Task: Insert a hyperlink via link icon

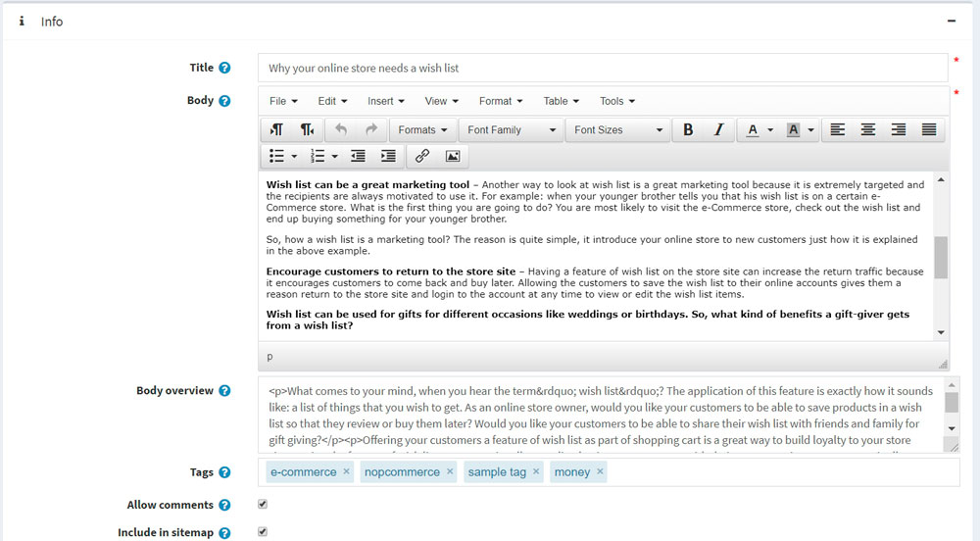Action: 422,156
